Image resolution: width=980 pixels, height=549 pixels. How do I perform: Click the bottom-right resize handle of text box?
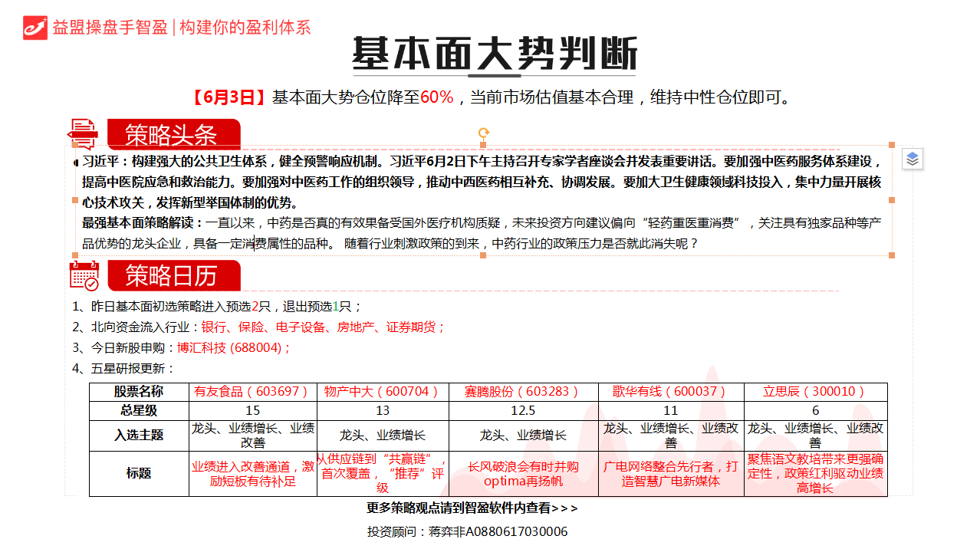[892, 256]
